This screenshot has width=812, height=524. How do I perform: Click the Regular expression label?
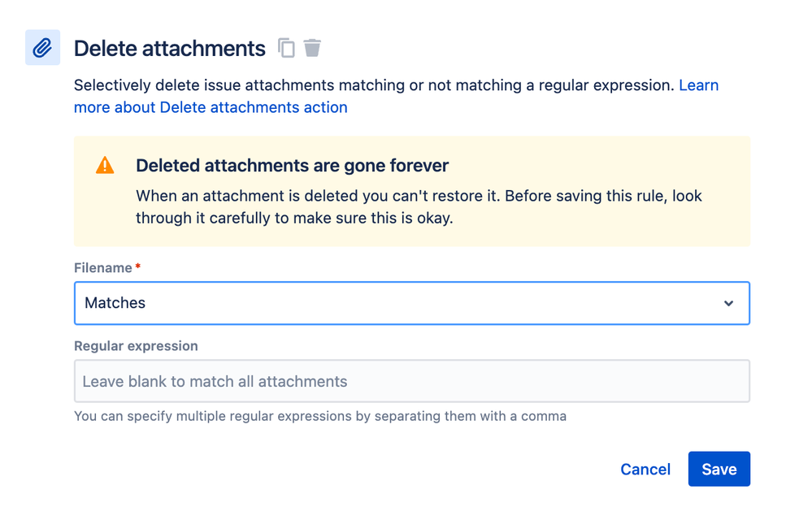[136, 346]
